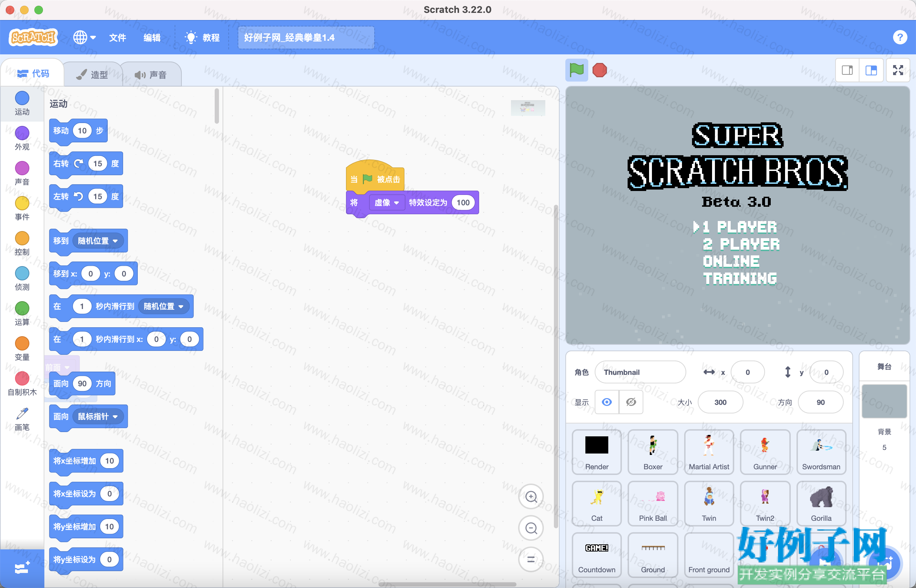Screen dimensions: 916x588
Task: Switch to the 代码 tab
Action: point(33,73)
